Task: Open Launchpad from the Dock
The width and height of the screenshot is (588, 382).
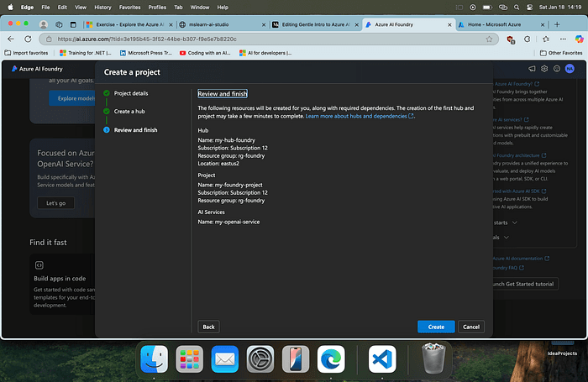Action: click(x=189, y=359)
